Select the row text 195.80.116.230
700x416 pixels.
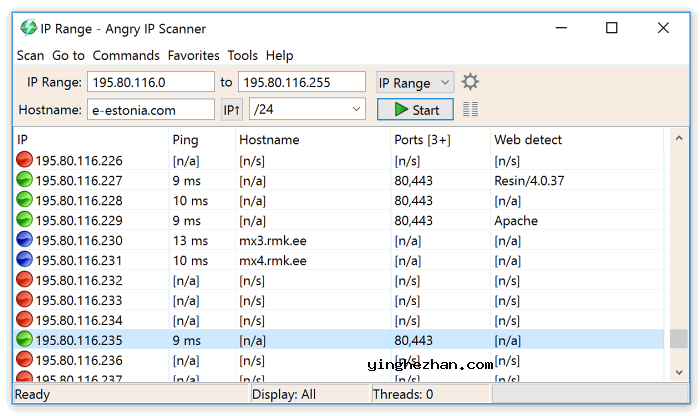point(79,240)
